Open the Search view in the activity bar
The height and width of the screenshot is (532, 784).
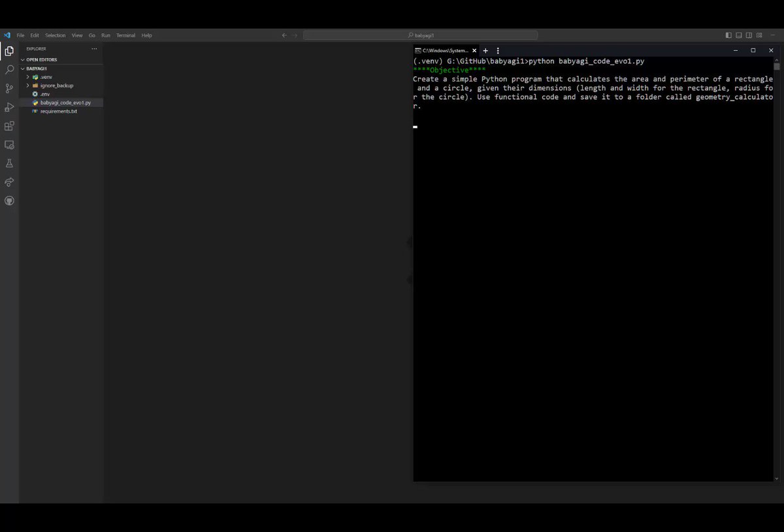[x=9, y=70]
